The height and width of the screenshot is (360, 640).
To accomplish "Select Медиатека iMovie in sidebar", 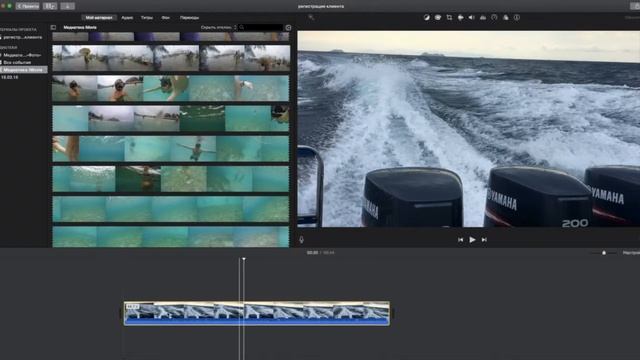I will [x=23, y=70].
